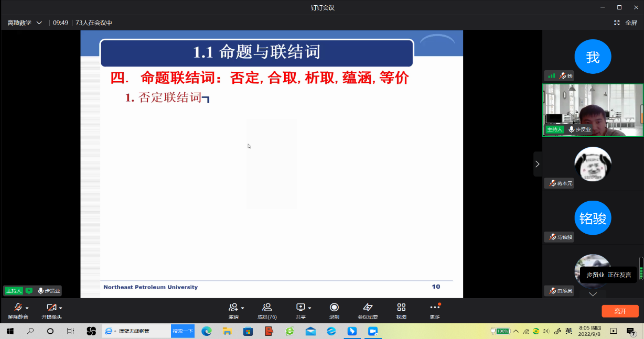Toggle the Windows Task View button
Image resolution: width=644 pixels, height=339 pixels.
pyautogui.click(x=70, y=331)
